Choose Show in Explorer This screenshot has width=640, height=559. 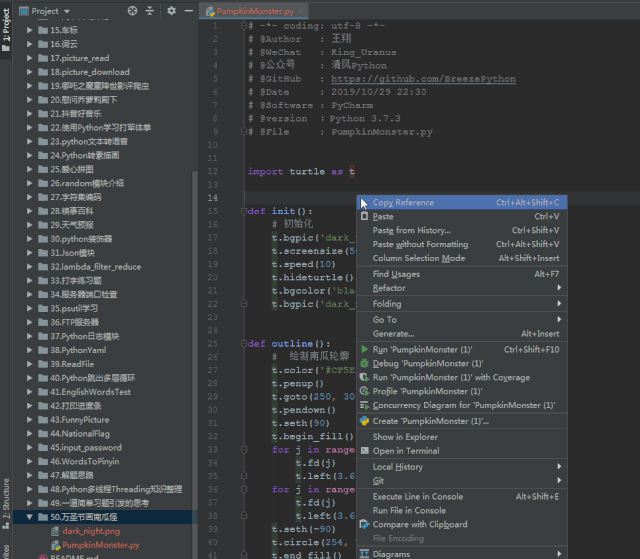tap(462, 437)
